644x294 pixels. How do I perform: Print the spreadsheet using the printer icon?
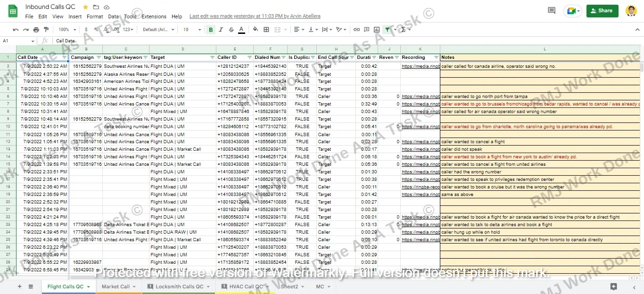point(36,30)
